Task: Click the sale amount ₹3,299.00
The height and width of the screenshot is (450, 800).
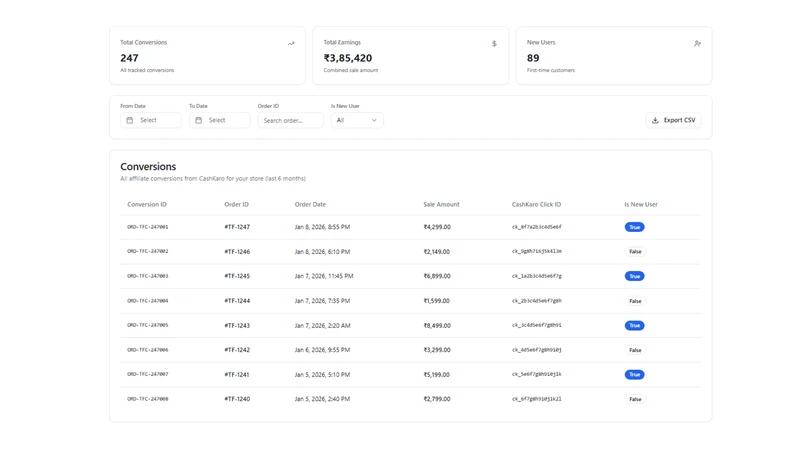Action: (x=437, y=350)
